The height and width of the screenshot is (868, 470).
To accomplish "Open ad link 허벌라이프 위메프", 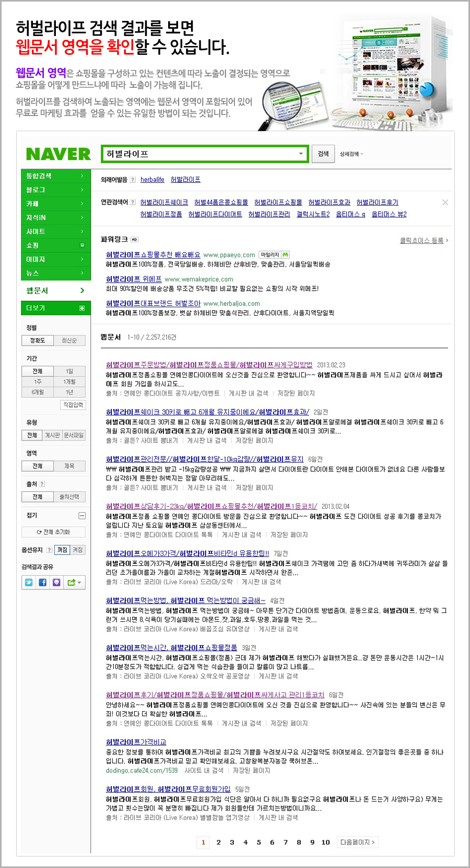I will coord(134,279).
